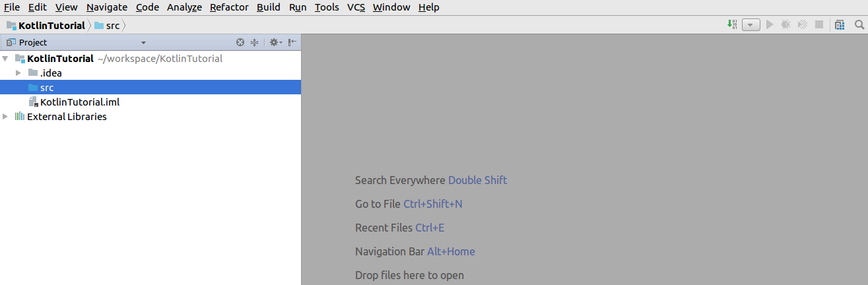Expand the External Libraries node
The image size is (868, 285).
(5, 116)
